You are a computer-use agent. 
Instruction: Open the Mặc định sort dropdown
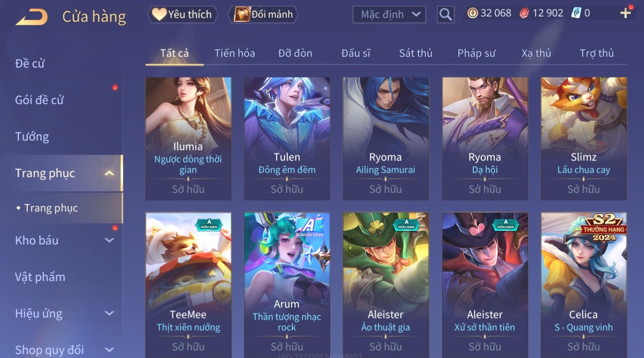point(389,15)
